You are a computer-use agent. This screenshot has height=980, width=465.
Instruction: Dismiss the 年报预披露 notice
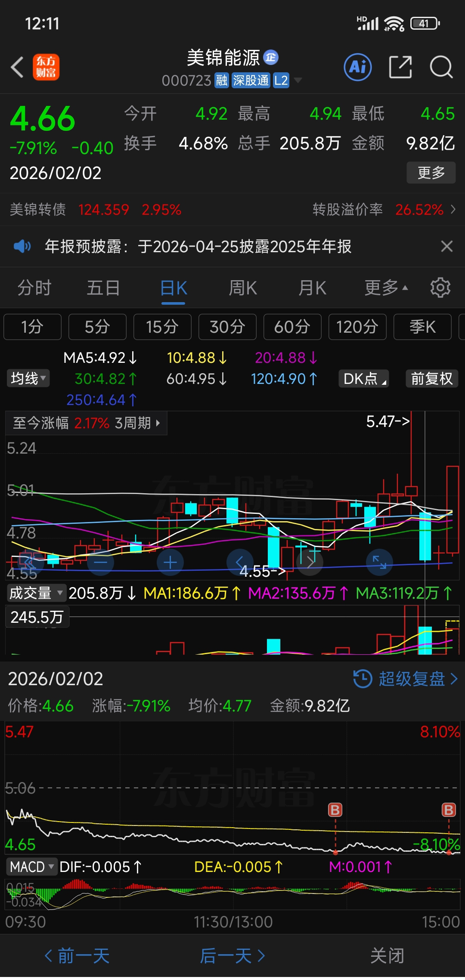(x=447, y=246)
